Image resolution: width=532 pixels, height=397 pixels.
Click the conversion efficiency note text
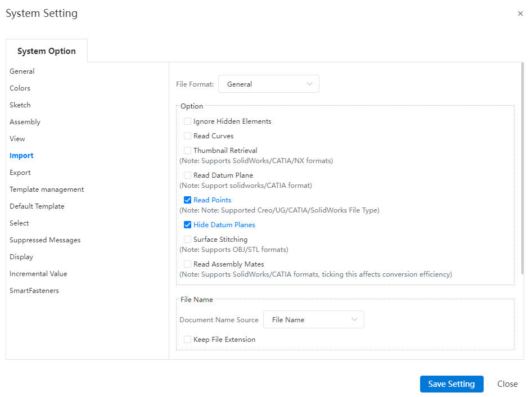click(315, 274)
